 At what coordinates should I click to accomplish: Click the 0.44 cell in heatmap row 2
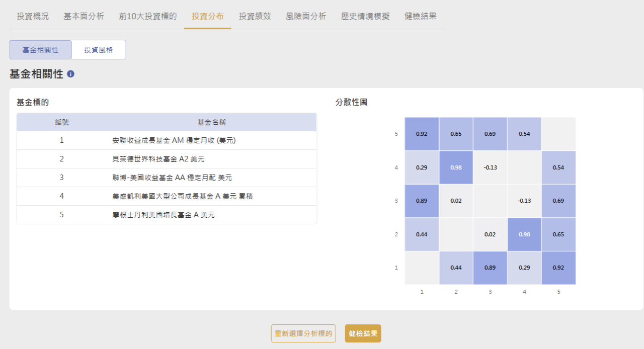(422, 234)
